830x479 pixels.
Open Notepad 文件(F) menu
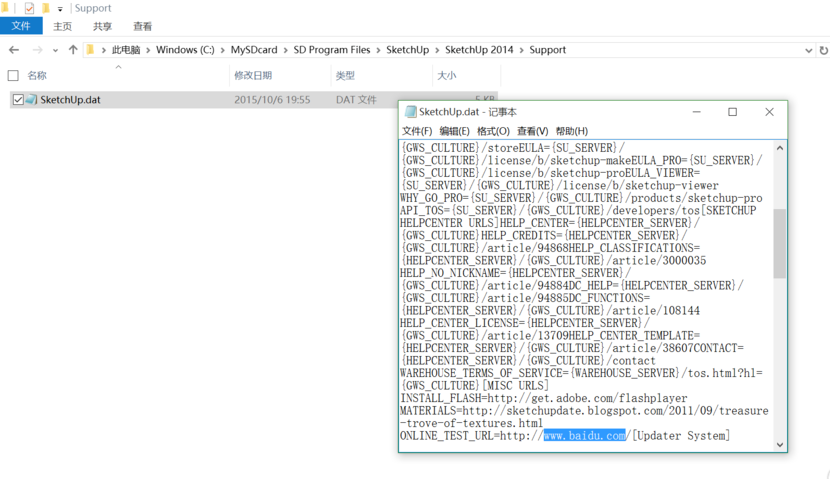417,131
